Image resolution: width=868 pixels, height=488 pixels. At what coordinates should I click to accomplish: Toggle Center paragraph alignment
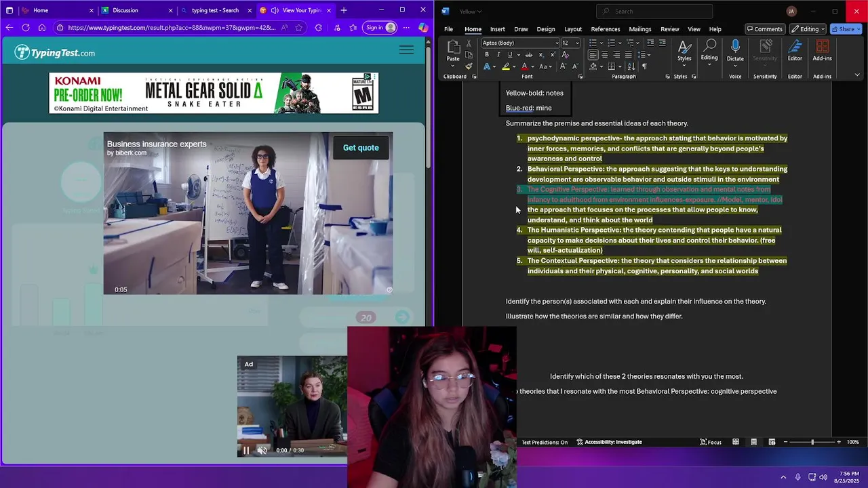[x=604, y=55]
